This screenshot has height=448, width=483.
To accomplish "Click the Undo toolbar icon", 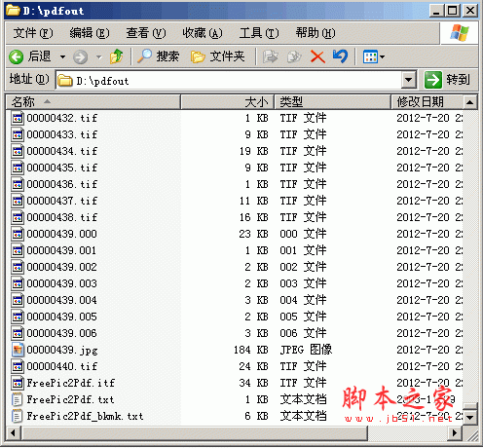I will point(340,56).
